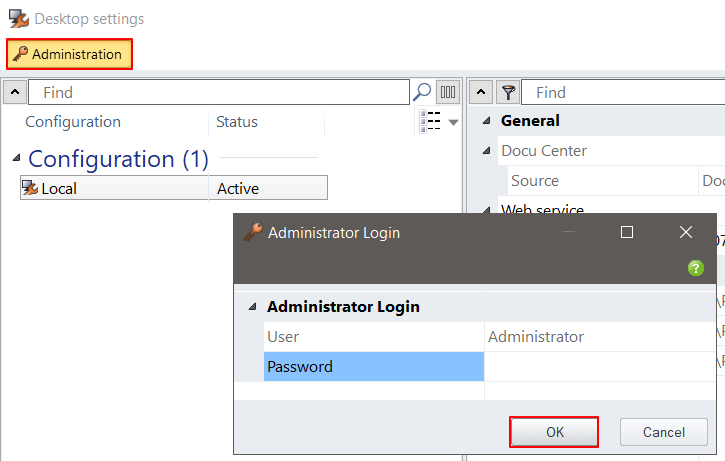Cancel the Administrator Login dialog
The image size is (725, 461).
tap(664, 432)
